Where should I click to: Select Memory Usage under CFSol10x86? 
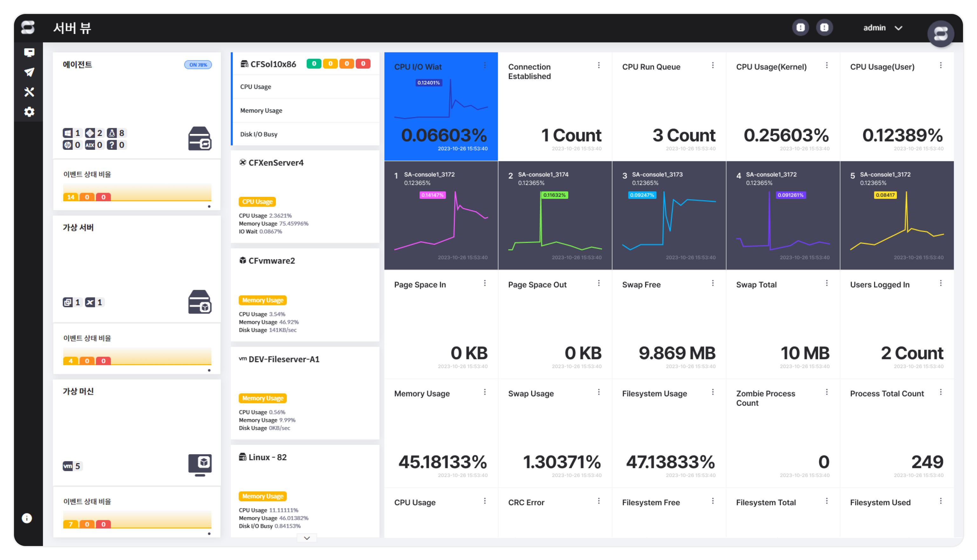click(x=261, y=110)
